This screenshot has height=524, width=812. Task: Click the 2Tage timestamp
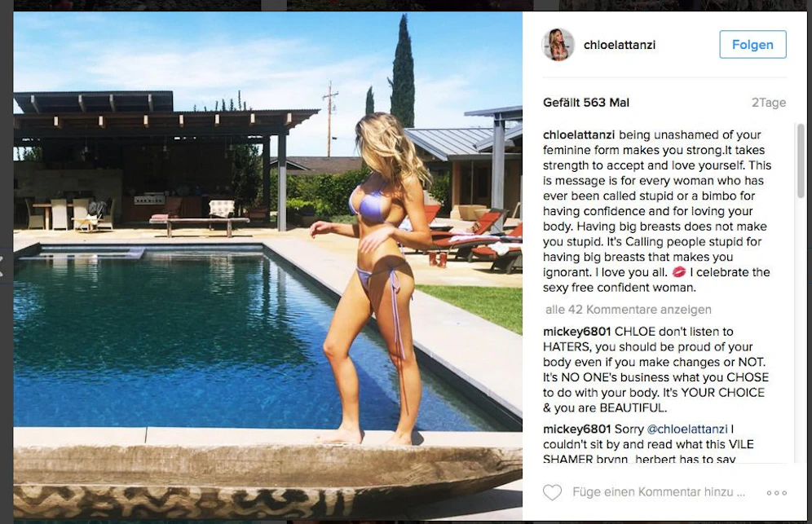tap(769, 103)
